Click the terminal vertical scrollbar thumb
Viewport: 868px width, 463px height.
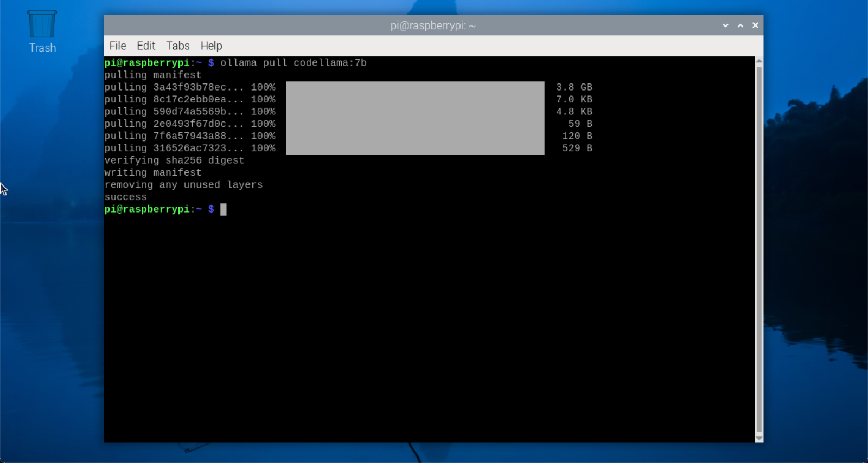tap(759, 249)
